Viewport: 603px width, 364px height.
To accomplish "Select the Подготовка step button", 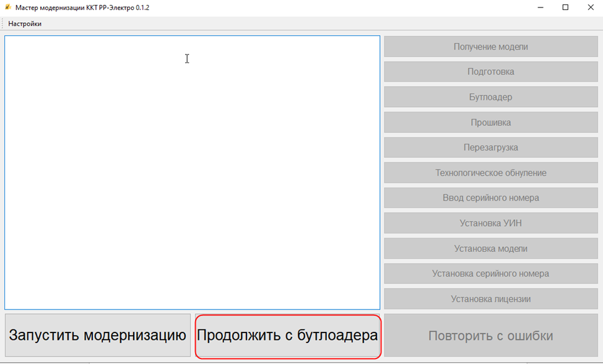I will click(x=490, y=72).
